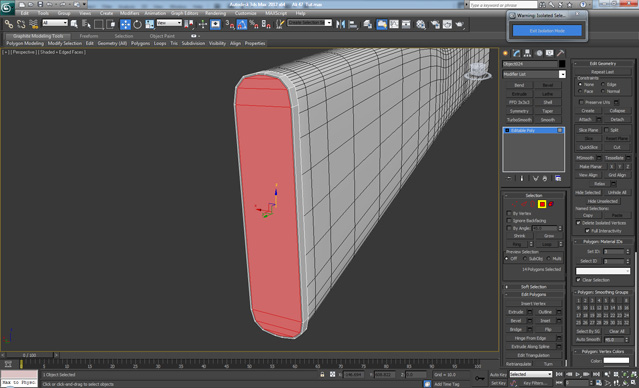The image size is (639, 388).
Task: Switch to Element sub-object selection
Action: point(551,204)
